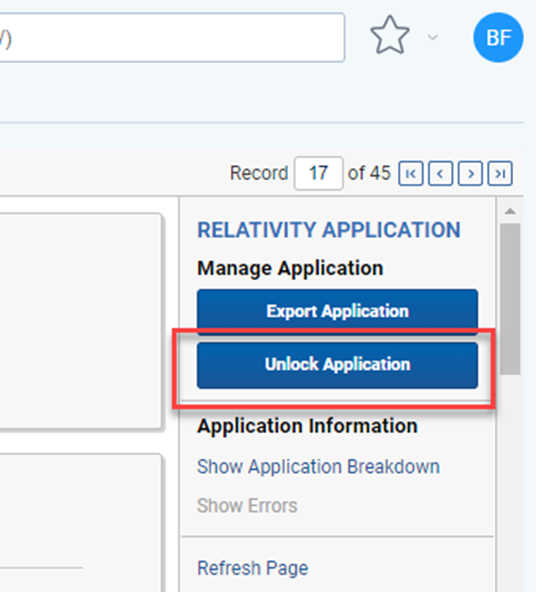Click the Export Application button
Viewport: 536px width, 592px height.
(x=337, y=311)
